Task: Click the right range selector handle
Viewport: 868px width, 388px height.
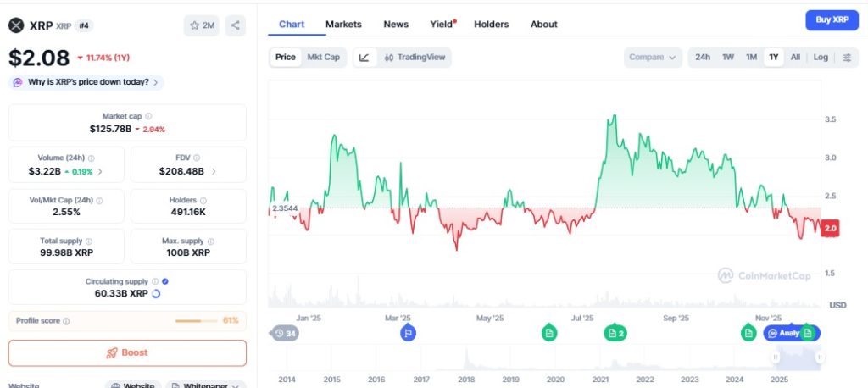Action: (x=820, y=358)
